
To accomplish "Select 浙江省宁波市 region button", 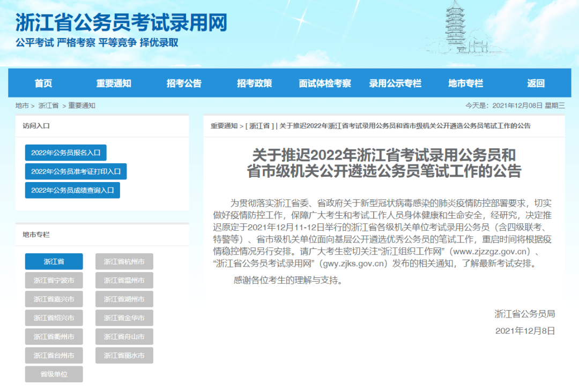I will click(54, 280).
